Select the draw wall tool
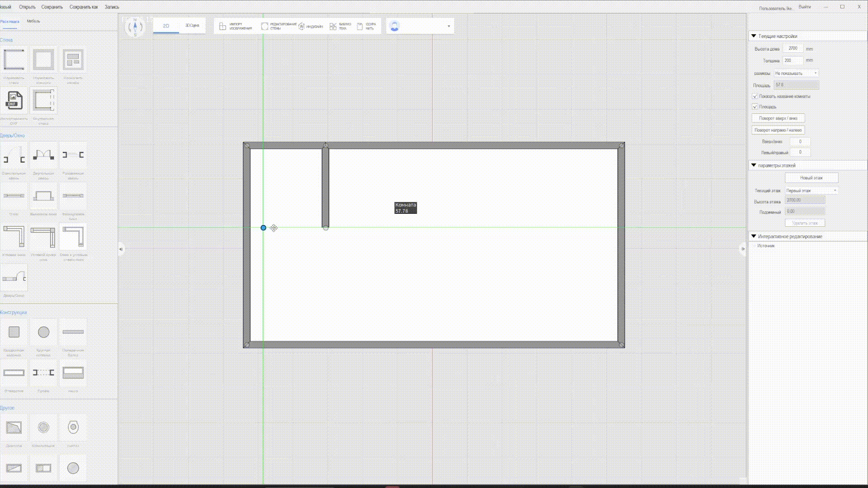The height and width of the screenshot is (488, 868). point(14,60)
